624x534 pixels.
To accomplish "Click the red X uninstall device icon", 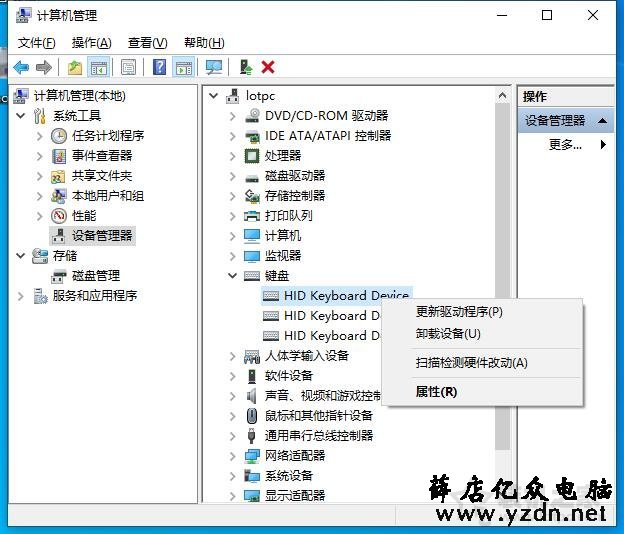I will pos(268,67).
